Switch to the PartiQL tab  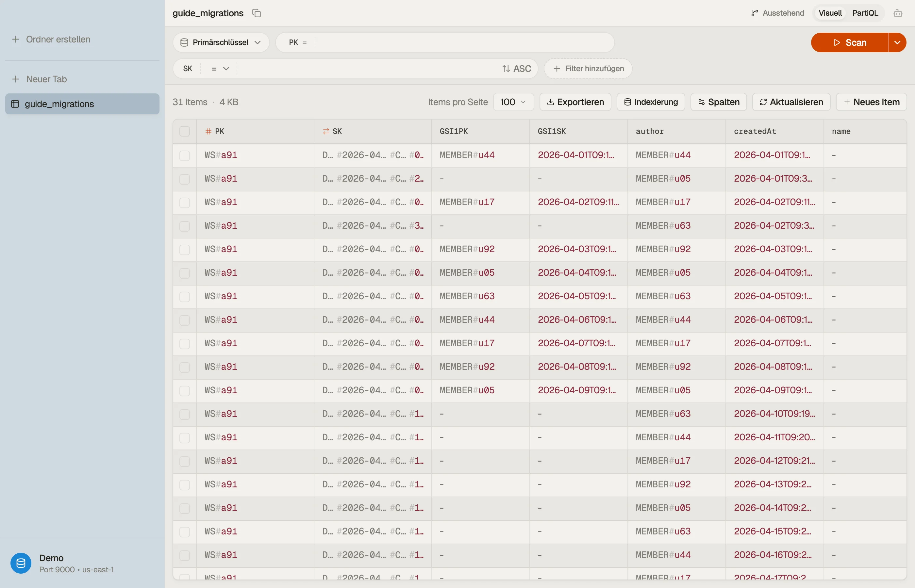(x=865, y=13)
